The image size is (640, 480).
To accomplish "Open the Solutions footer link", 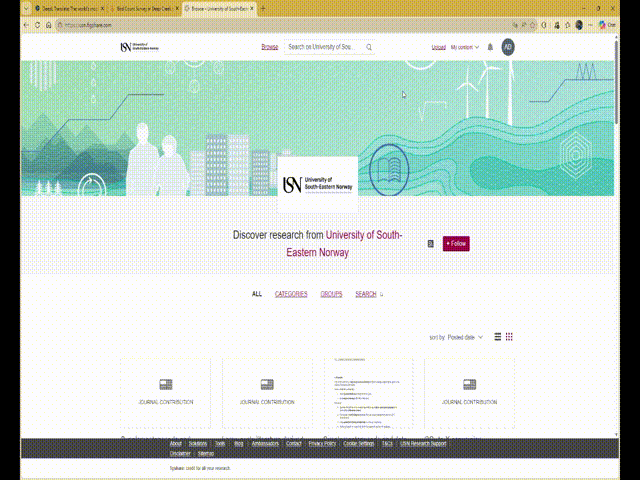I will [198, 444].
